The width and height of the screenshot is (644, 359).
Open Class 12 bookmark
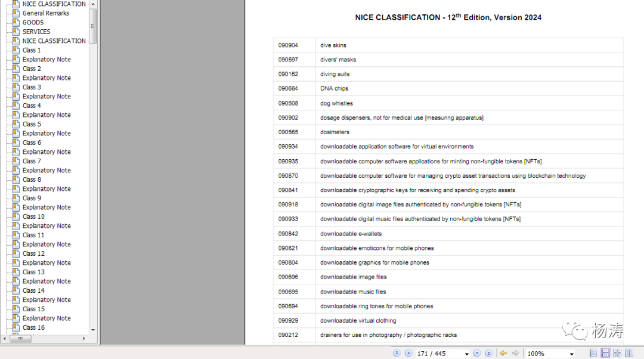pyautogui.click(x=33, y=253)
